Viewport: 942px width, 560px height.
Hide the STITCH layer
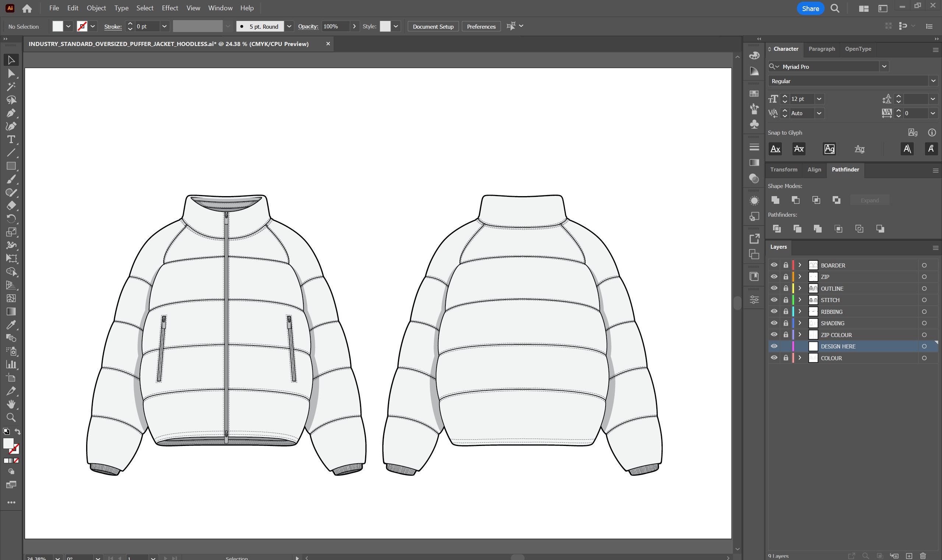(x=774, y=300)
